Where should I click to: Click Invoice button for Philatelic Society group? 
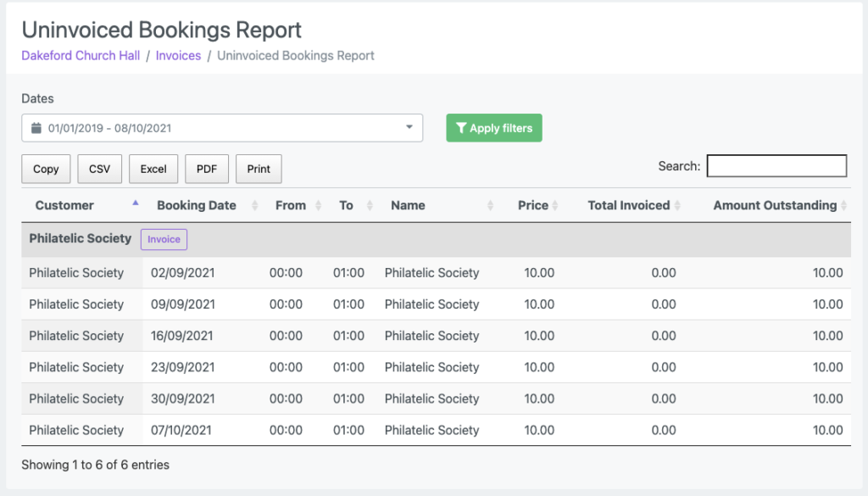pyautogui.click(x=164, y=239)
